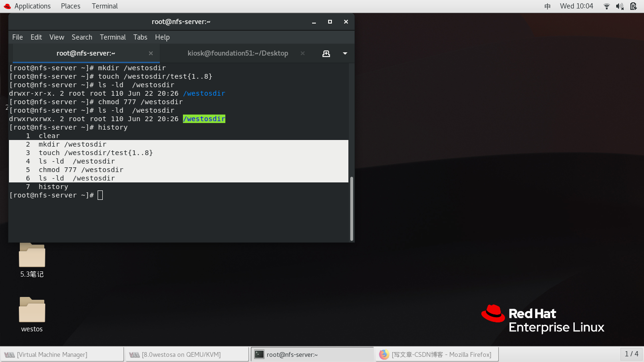This screenshot has height=362, width=644.
Task: Switch to 8.0westosa on QEMU/KVM taskbar window
Action: pyautogui.click(x=187, y=354)
